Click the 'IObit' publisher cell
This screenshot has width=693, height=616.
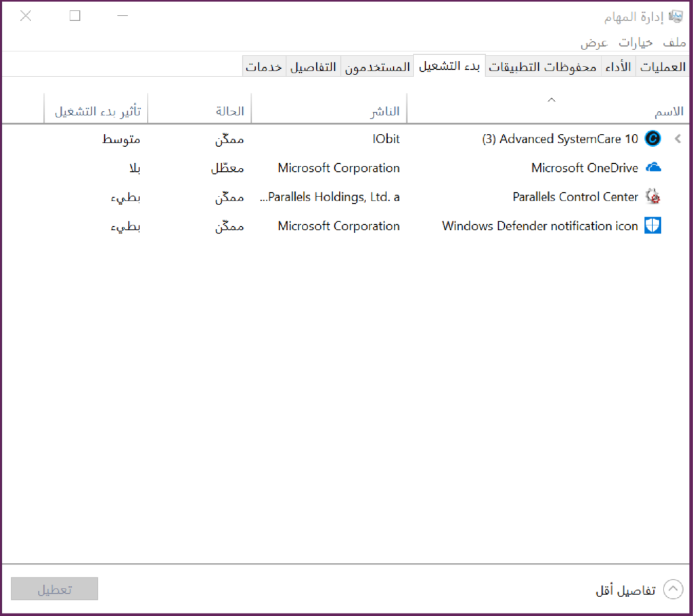[x=386, y=139]
